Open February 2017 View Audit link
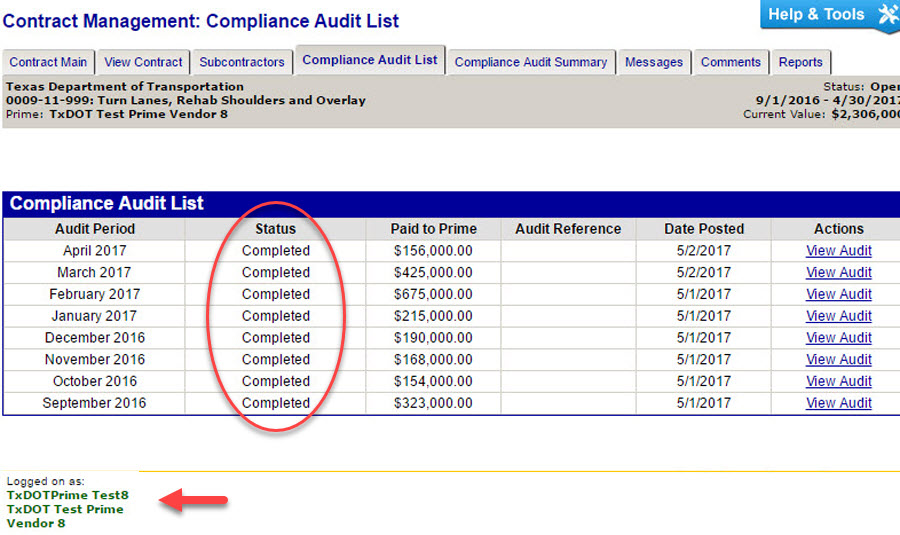Viewport: 900px width, 535px height. (x=838, y=295)
